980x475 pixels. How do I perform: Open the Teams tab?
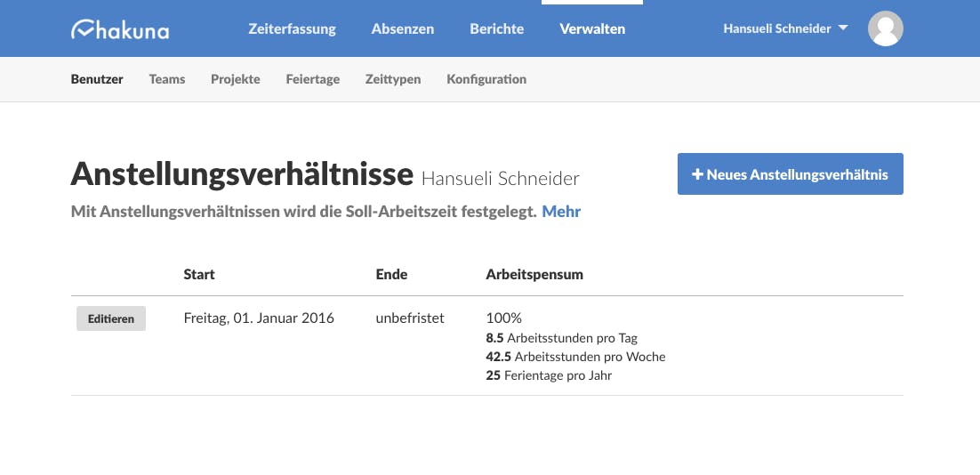pyautogui.click(x=167, y=79)
